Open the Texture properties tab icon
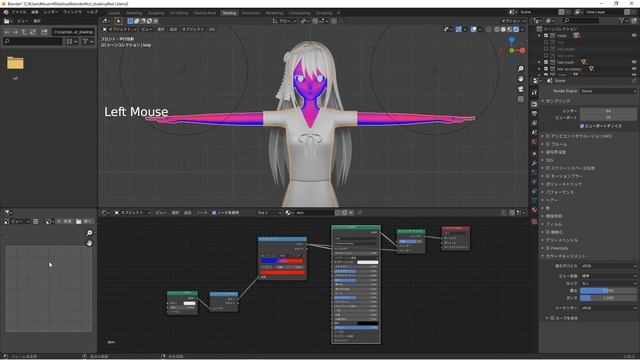This screenshot has width=640, height=360. pos(534,222)
